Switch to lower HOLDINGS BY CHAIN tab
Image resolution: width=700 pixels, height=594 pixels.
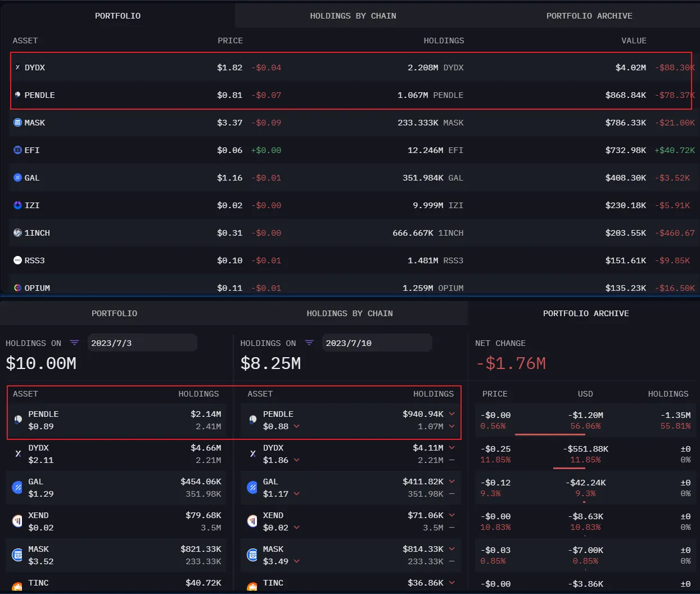tap(350, 313)
